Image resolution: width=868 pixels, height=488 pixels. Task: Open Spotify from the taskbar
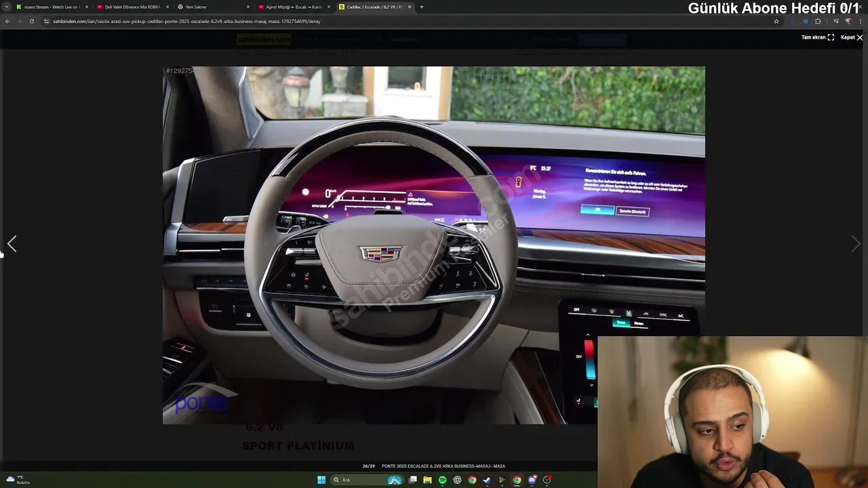pyautogui.click(x=442, y=480)
